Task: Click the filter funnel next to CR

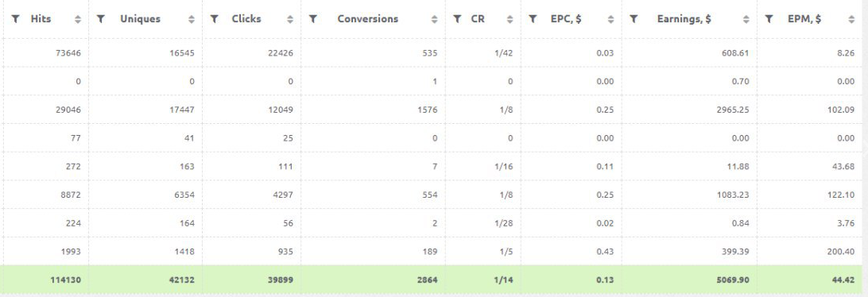Action: coord(457,19)
